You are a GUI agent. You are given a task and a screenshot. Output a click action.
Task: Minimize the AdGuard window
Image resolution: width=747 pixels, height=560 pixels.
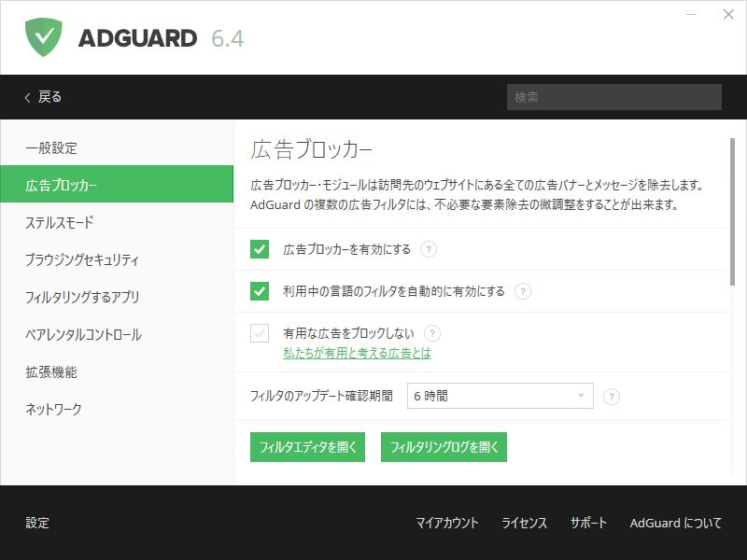(691, 14)
